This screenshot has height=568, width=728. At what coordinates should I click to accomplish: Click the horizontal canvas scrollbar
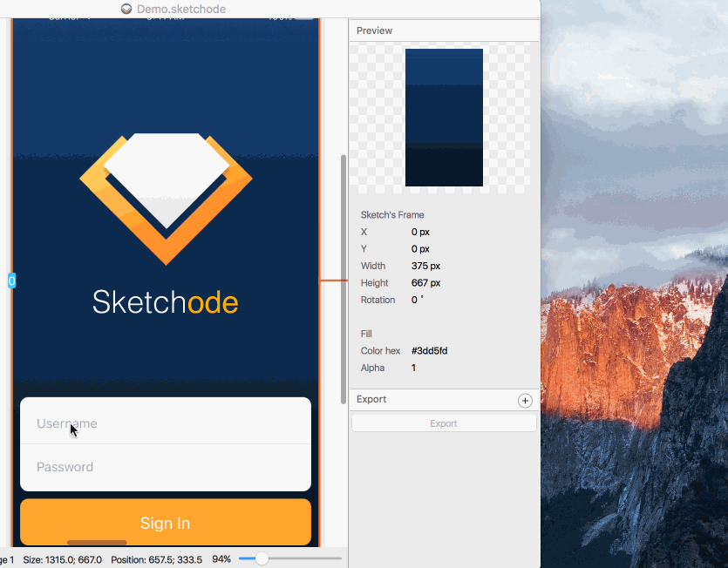[x=97, y=543]
